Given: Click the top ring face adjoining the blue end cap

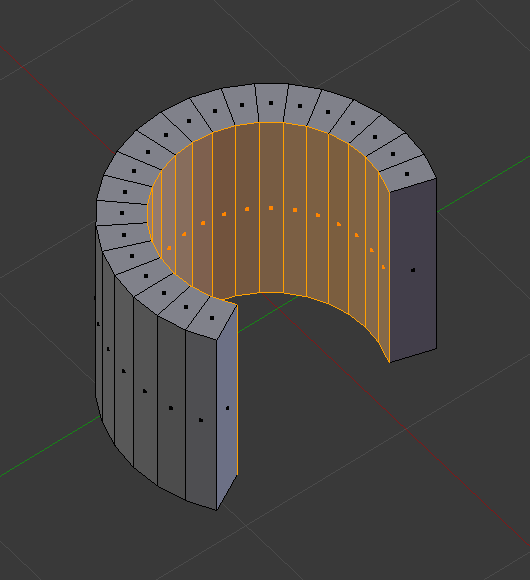Looking at the screenshot, I should pos(212,318).
